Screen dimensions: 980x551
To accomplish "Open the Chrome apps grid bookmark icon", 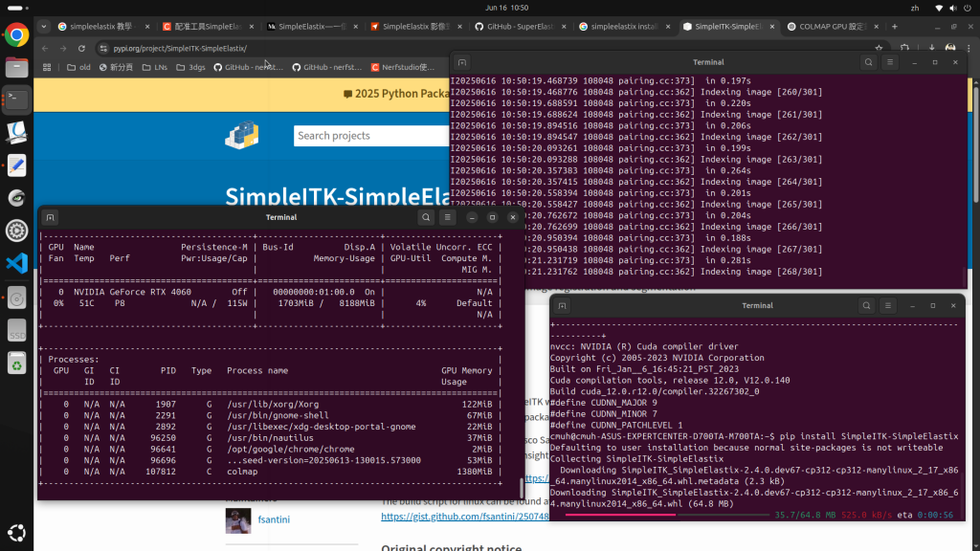I will coord(47,67).
